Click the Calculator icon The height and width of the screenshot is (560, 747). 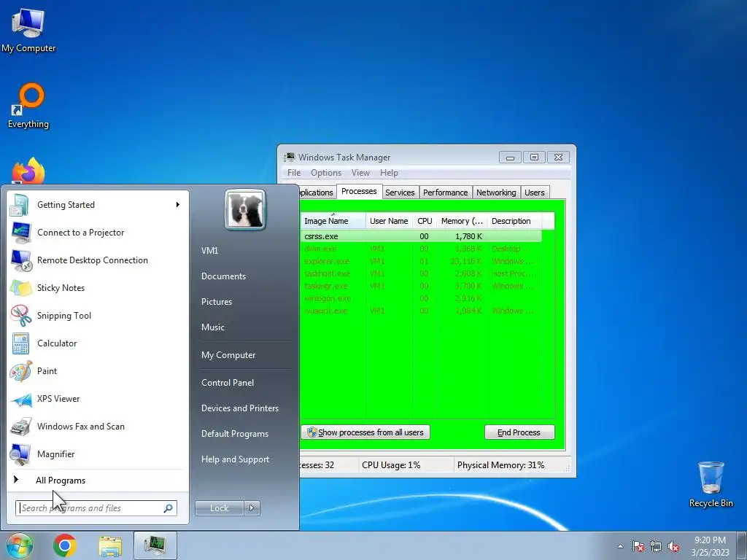(x=20, y=343)
